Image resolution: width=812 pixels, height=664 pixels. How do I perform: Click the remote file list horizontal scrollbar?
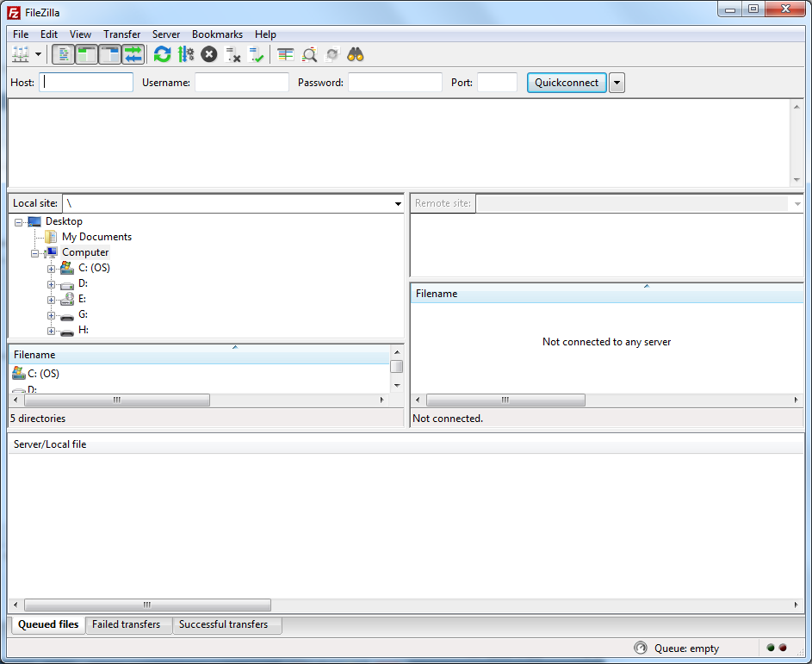[505, 400]
